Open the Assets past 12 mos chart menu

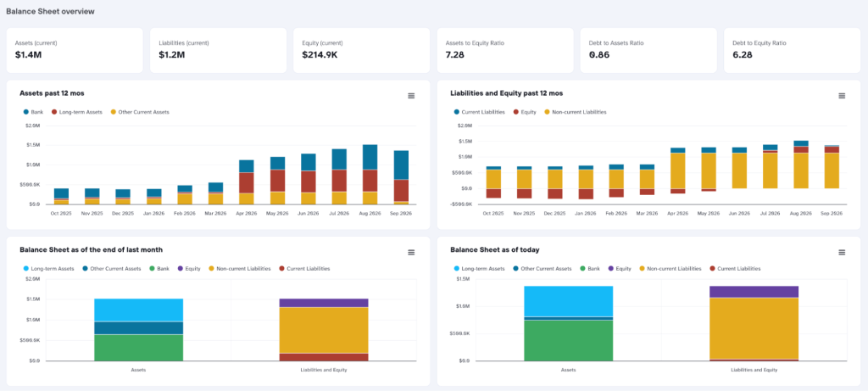(411, 96)
